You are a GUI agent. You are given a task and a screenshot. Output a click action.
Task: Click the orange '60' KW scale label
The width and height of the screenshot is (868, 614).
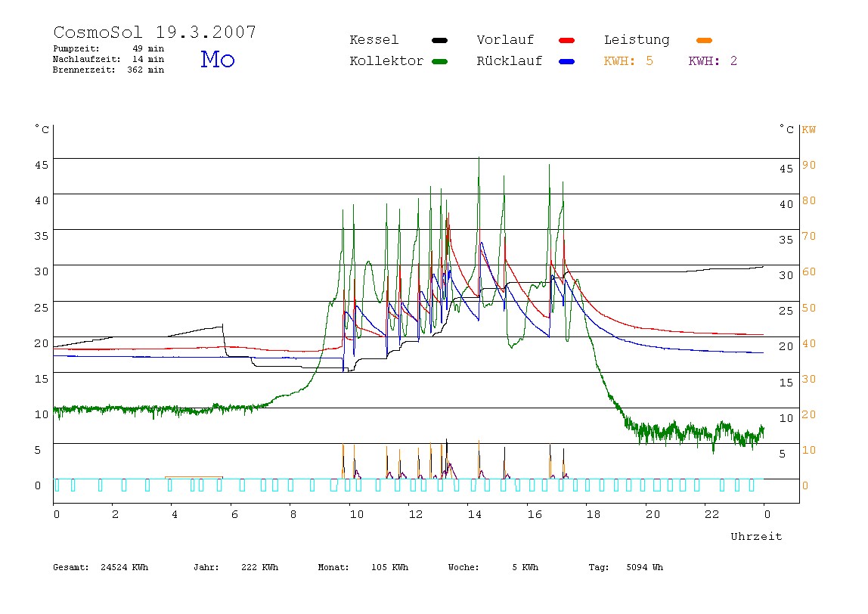[x=809, y=272]
